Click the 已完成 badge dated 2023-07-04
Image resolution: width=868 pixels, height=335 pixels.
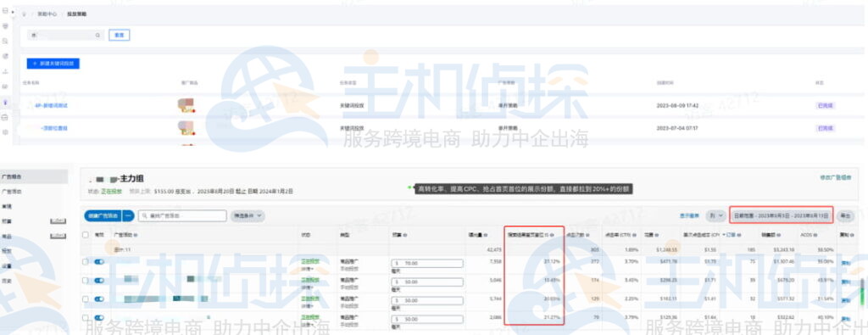826,128
